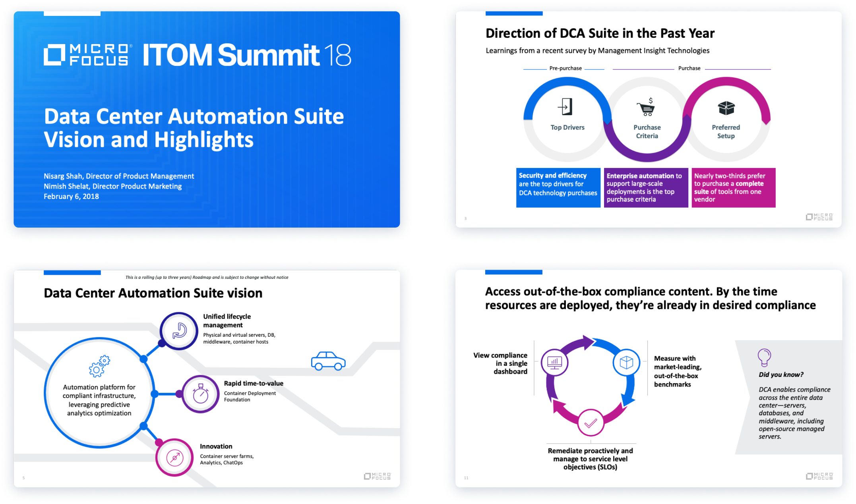Click 'DCA enables compliance across' paragraph
This screenshot has width=856, height=504.
tap(794, 413)
